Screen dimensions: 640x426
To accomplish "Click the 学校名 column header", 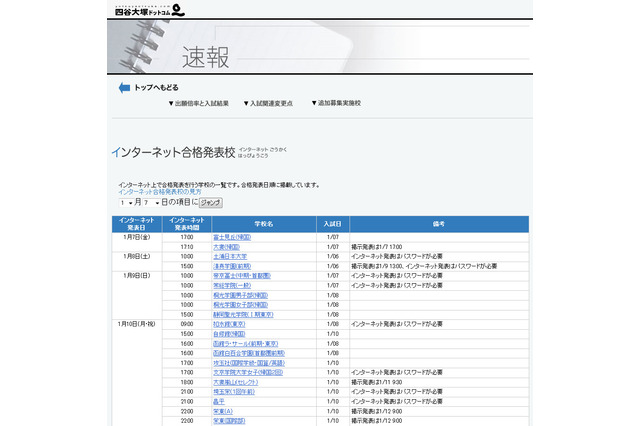I will click(264, 224).
